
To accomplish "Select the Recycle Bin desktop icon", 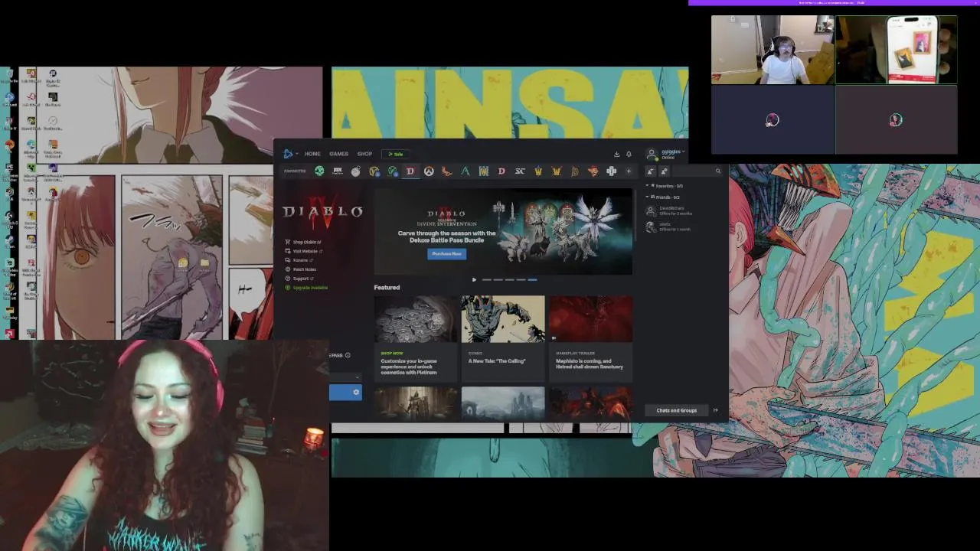I will point(9,77).
